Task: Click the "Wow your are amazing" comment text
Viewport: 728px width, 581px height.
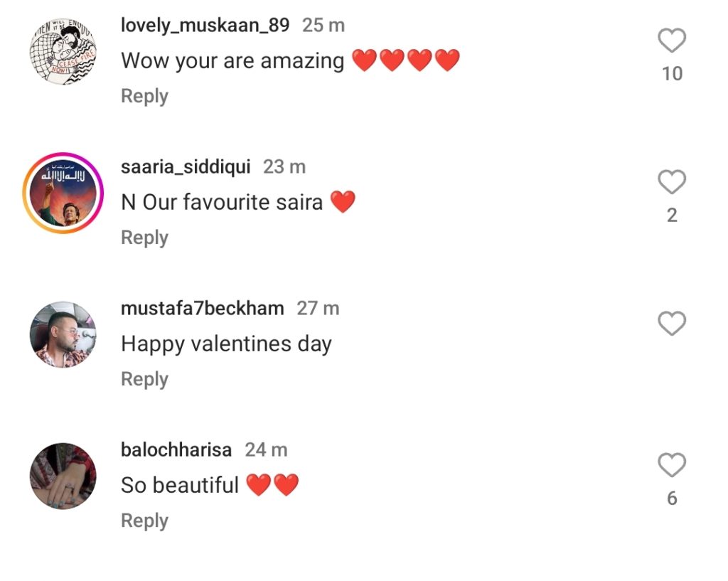Action: click(x=232, y=61)
